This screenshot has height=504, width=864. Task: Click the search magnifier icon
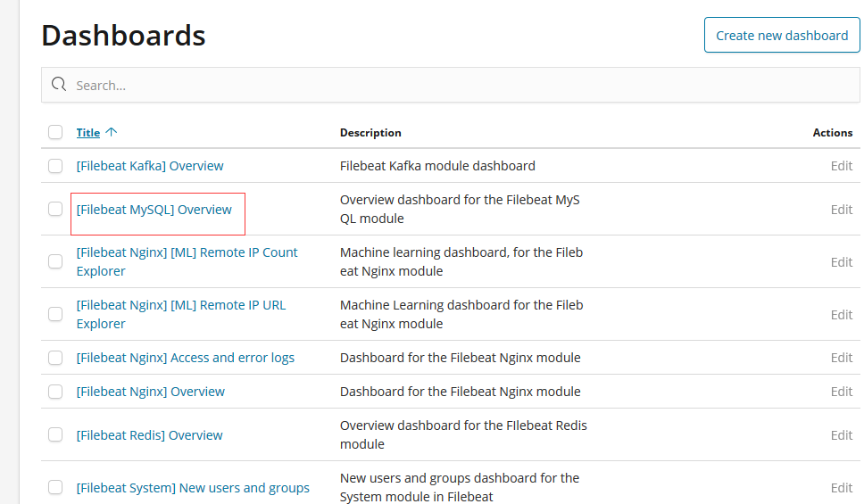click(60, 86)
